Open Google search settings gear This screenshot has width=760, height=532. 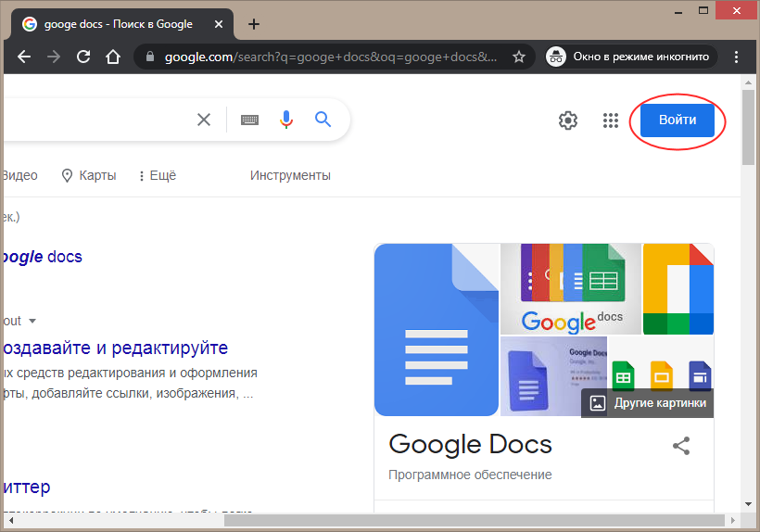coord(568,120)
